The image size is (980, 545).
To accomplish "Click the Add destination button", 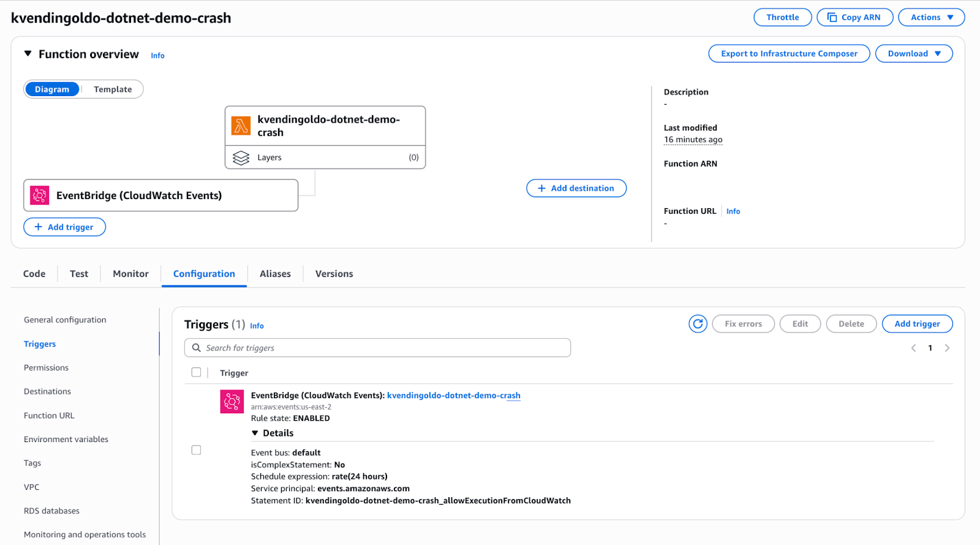I will pyautogui.click(x=576, y=189).
